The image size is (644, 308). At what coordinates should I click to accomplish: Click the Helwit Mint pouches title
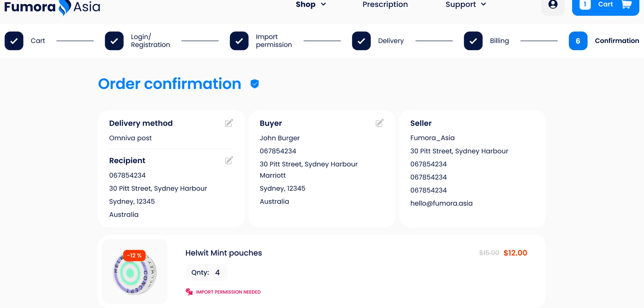pyautogui.click(x=224, y=253)
